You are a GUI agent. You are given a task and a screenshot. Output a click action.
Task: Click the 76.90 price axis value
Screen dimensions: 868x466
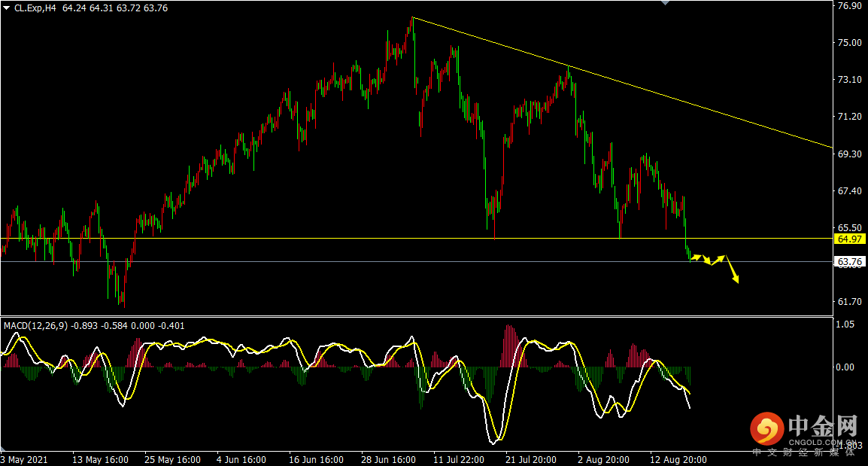point(850,5)
